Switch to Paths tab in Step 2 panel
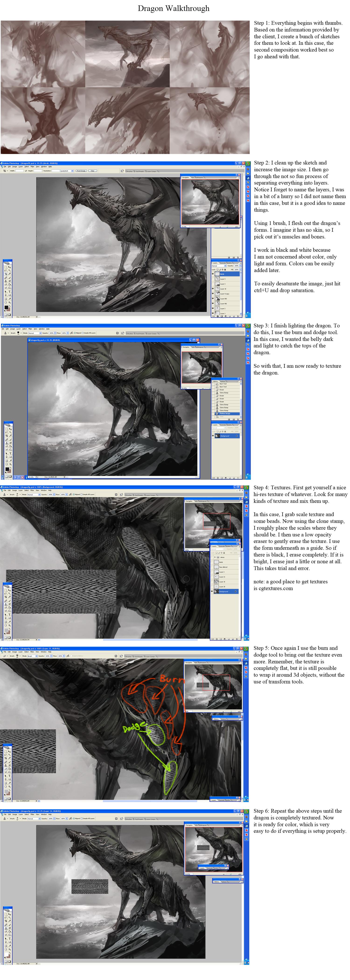350x980 pixels. [x=230, y=263]
